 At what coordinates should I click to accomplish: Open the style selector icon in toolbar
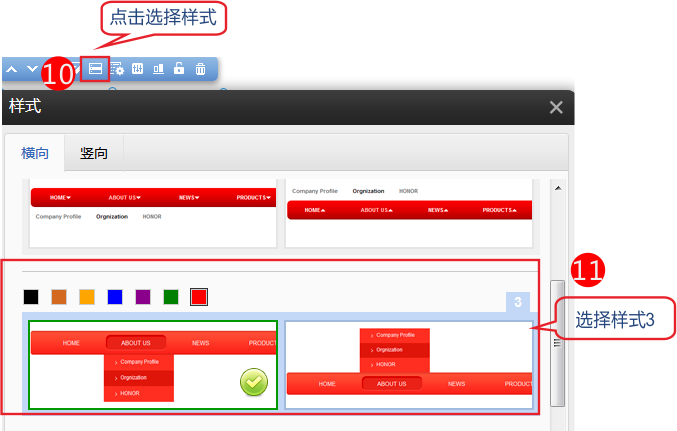pos(95,69)
